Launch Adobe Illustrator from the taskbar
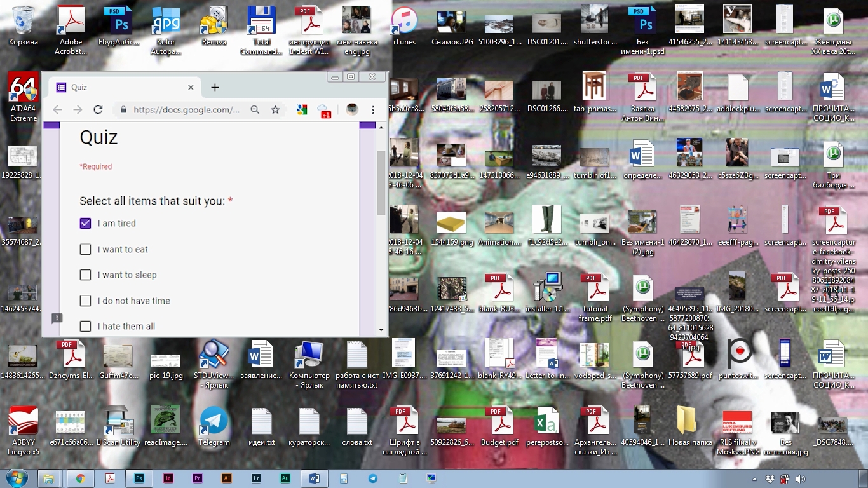Image resolution: width=868 pixels, height=488 pixels. coord(227,478)
